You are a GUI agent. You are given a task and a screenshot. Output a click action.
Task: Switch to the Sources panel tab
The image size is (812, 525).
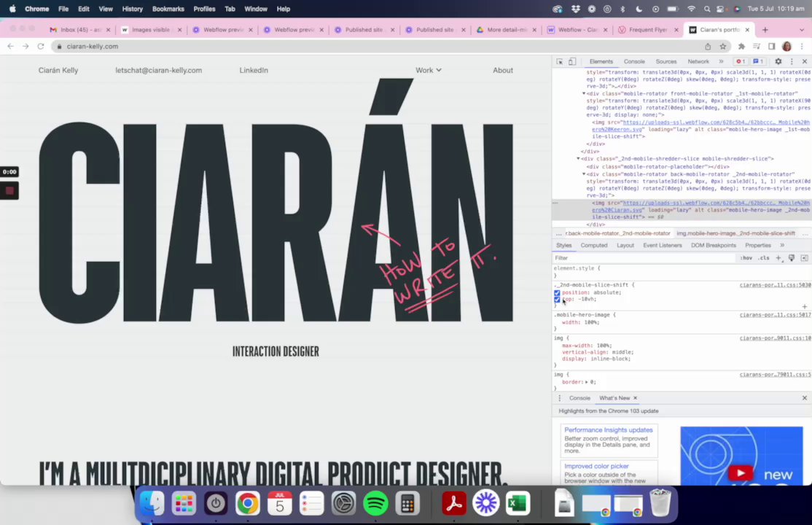pos(666,61)
